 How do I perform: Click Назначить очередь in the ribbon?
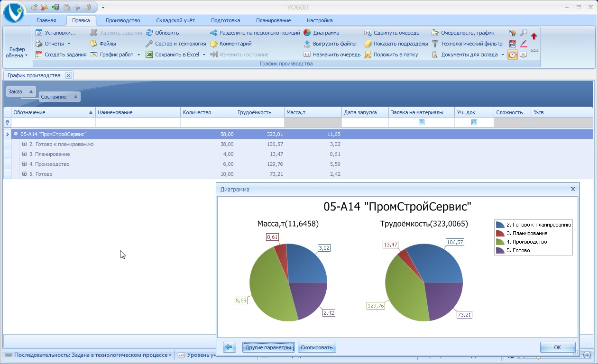[332, 55]
